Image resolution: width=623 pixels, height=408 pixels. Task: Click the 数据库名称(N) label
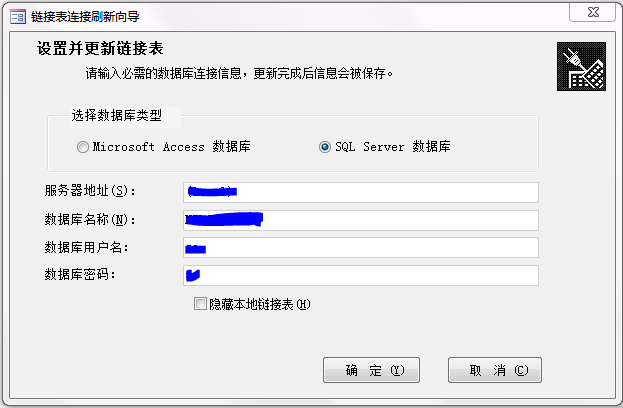pyautogui.click(x=90, y=219)
